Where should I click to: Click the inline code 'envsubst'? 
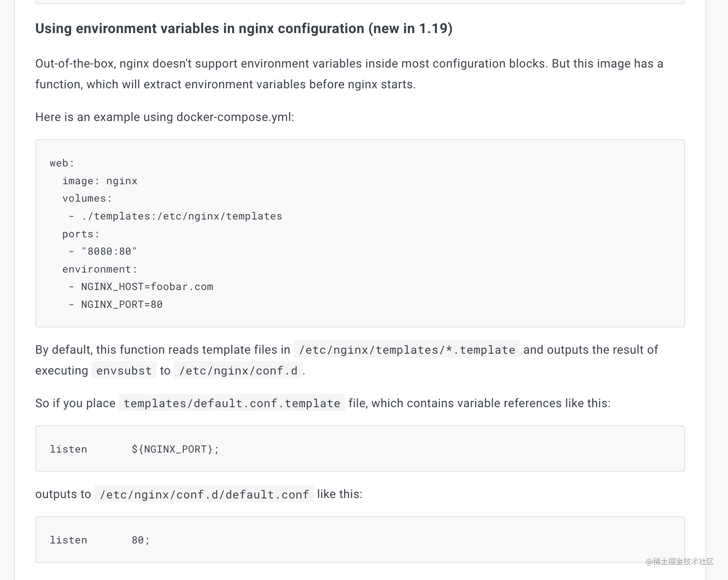click(x=124, y=370)
